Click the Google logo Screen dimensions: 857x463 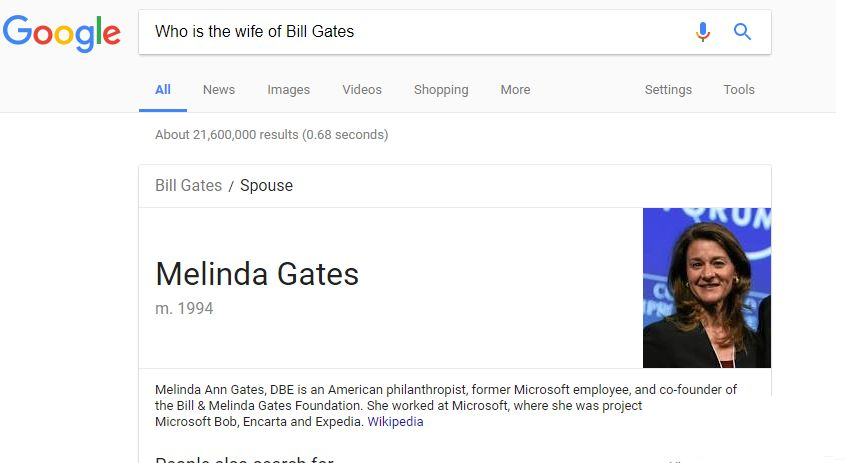point(61,33)
